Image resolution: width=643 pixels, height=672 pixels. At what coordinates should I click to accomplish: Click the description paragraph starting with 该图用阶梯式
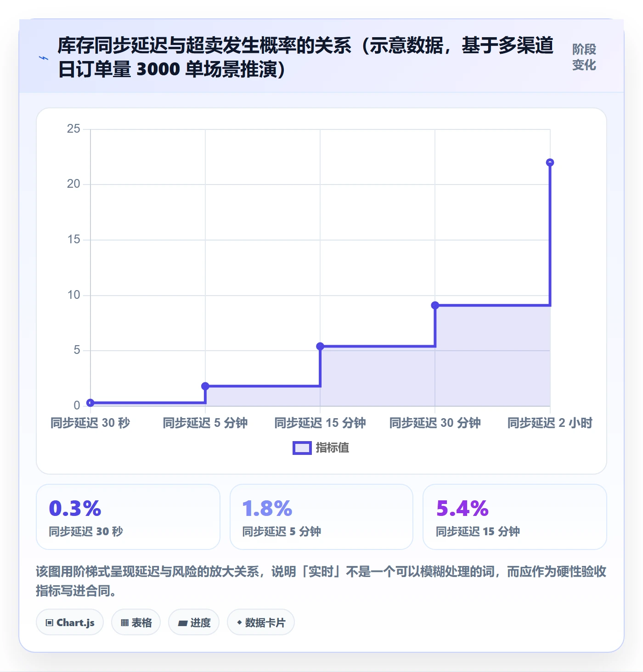coord(321,581)
